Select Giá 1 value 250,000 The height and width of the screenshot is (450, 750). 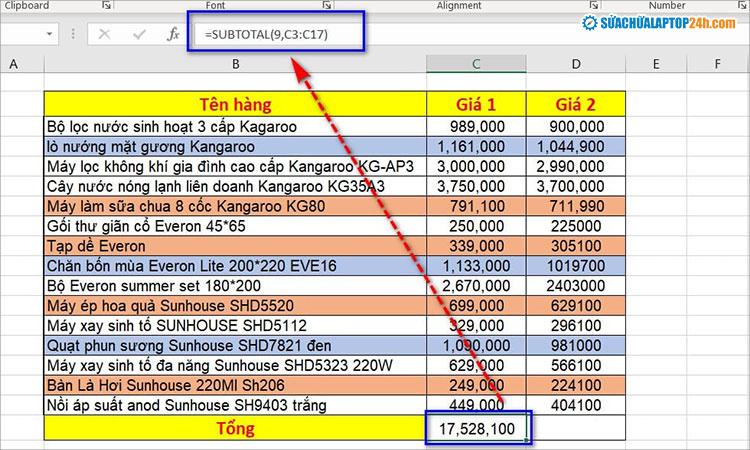[x=476, y=226]
